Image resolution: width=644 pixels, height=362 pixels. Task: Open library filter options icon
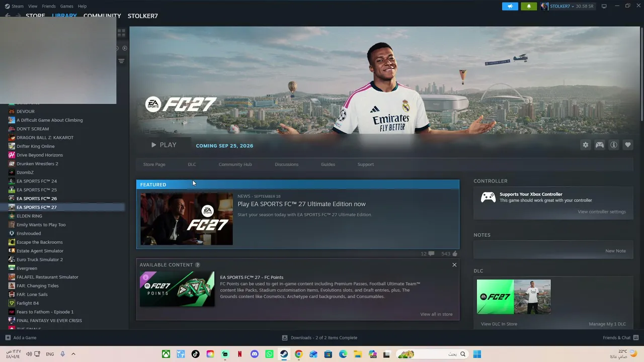pyautogui.click(x=121, y=61)
